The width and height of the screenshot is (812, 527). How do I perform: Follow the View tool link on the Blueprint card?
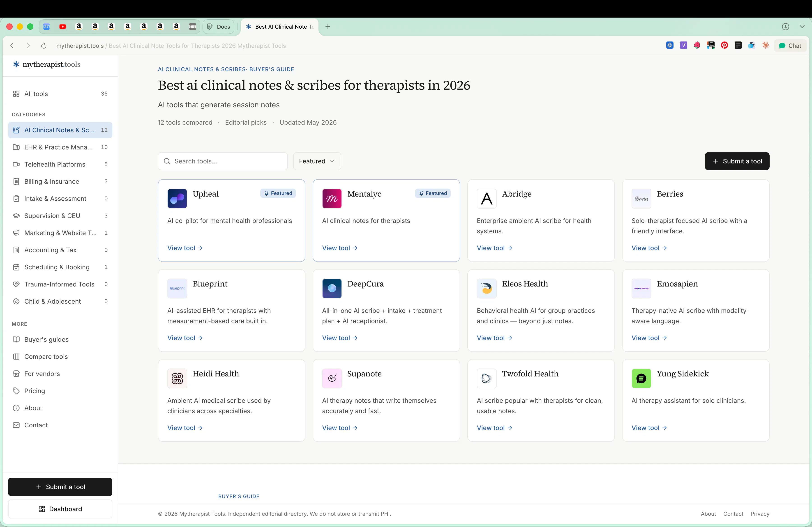(185, 338)
